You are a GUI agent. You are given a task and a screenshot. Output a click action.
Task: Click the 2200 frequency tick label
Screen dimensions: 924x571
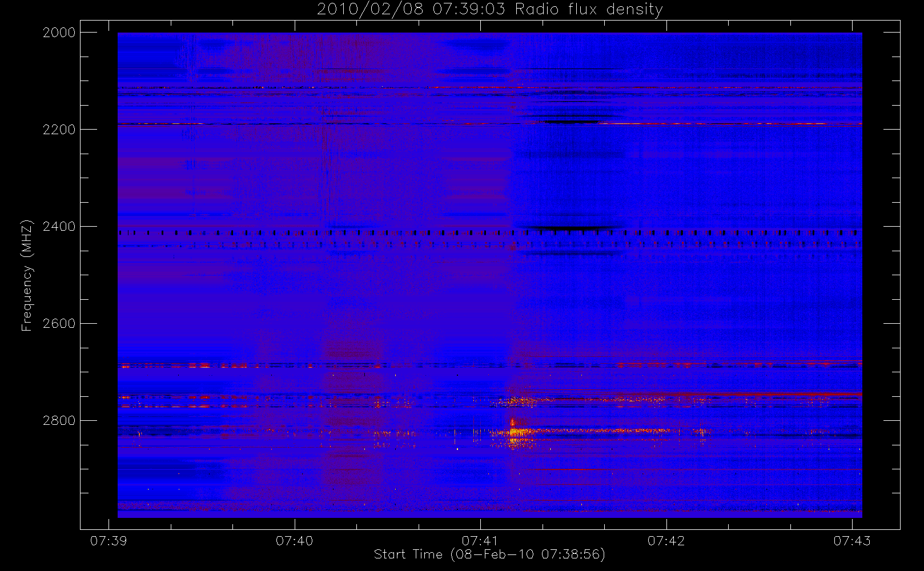pos(59,130)
